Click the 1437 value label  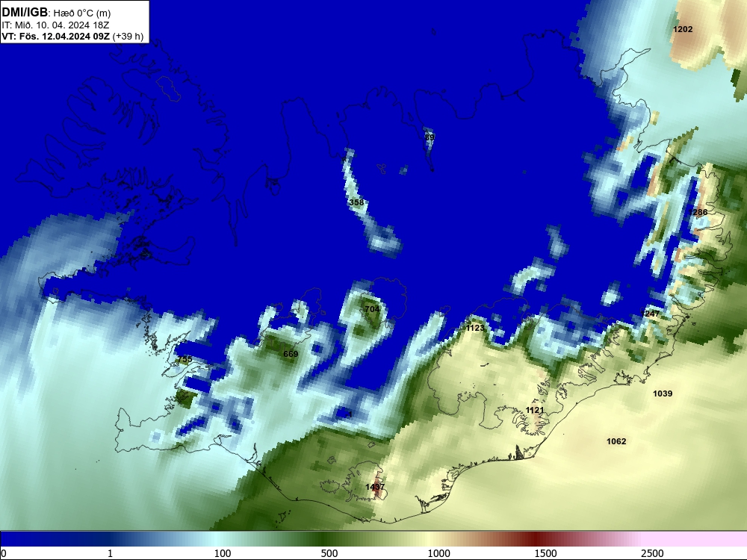point(375,487)
